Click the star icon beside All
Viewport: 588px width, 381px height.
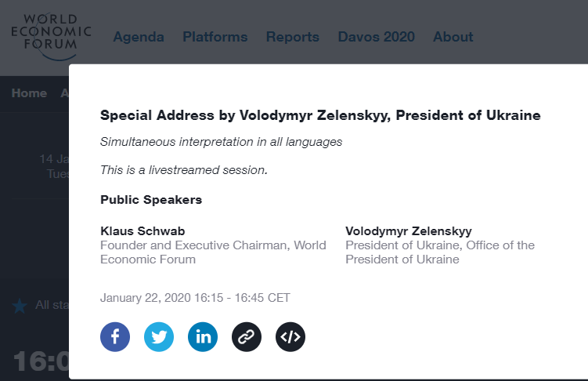point(20,306)
